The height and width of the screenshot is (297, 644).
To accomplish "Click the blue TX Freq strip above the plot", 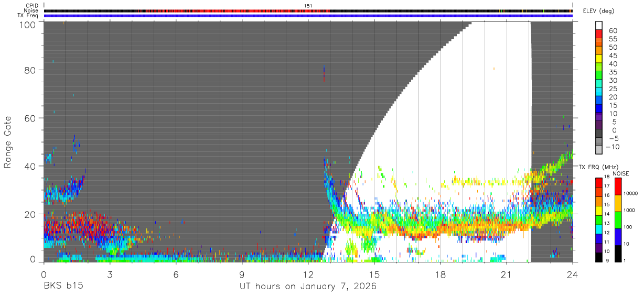I will (x=308, y=16).
